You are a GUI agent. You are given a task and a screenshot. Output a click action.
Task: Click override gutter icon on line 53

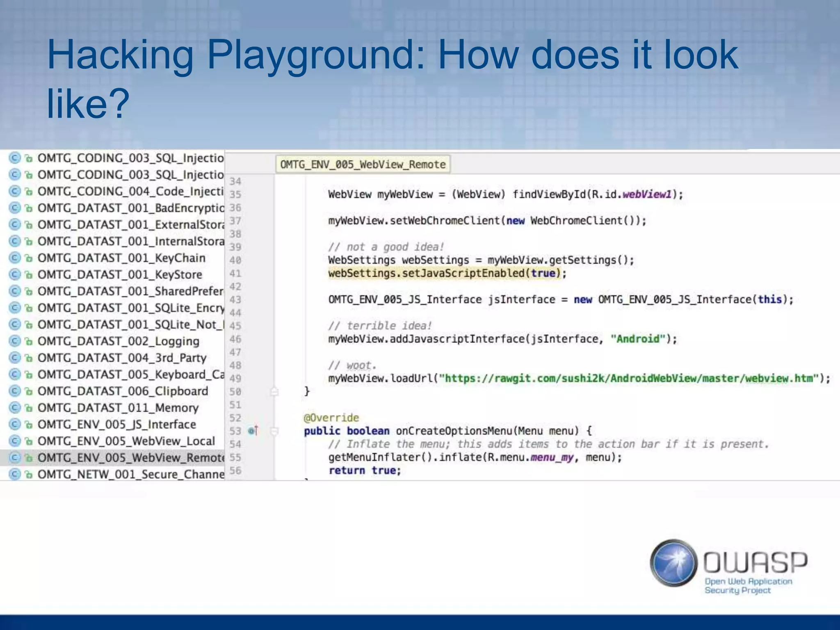coord(253,431)
